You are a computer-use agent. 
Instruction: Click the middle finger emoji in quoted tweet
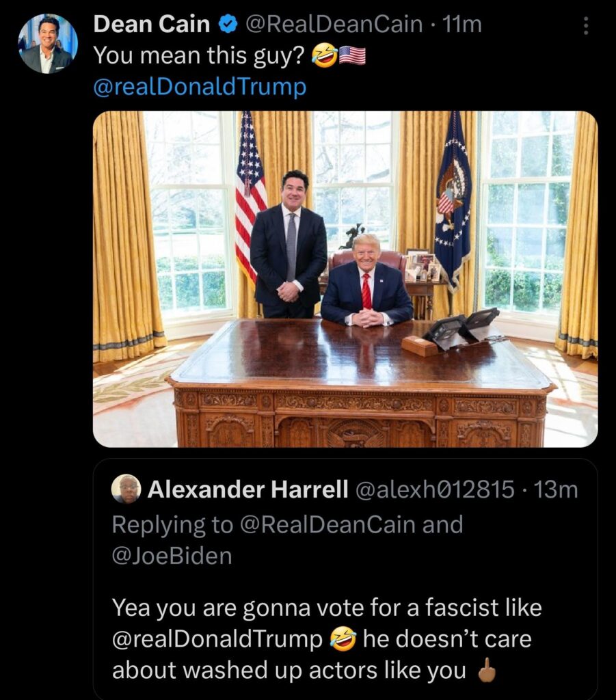pyautogui.click(x=487, y=670)
